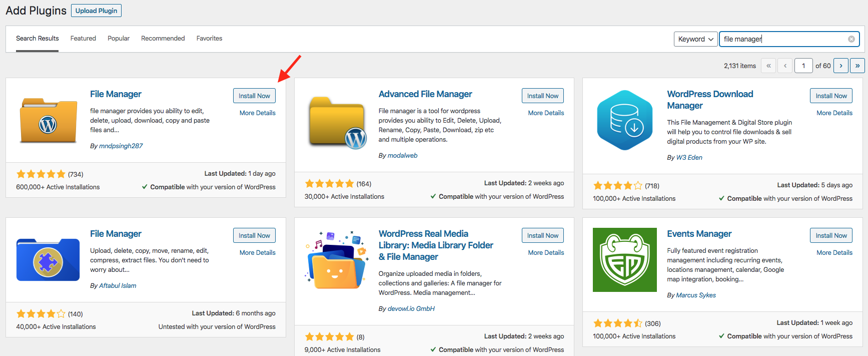Click the (306) rating count
Viewport: 868px width, 356px height.
pyautogui.click(x=653, y=323)
